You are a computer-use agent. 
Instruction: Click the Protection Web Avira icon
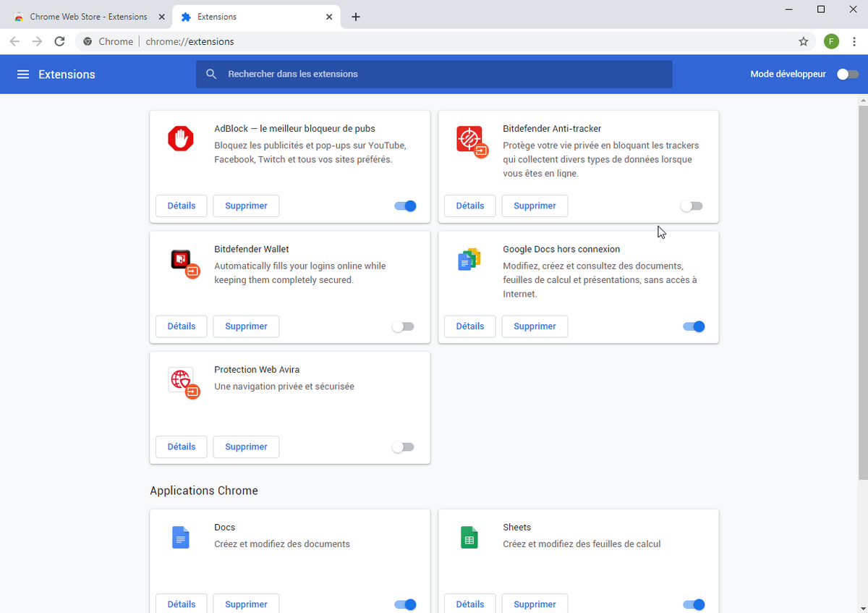[x=184, y=383]
